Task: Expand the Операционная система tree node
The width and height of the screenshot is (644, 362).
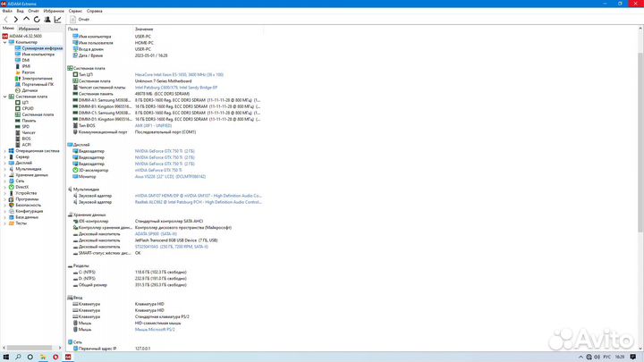Action: pos(5,151)
